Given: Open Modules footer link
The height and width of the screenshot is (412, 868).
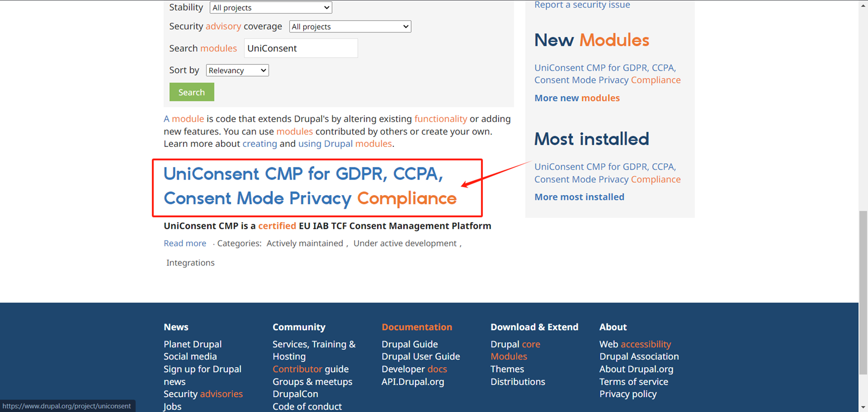Looking at the screenshot, I should click(509, 357).
